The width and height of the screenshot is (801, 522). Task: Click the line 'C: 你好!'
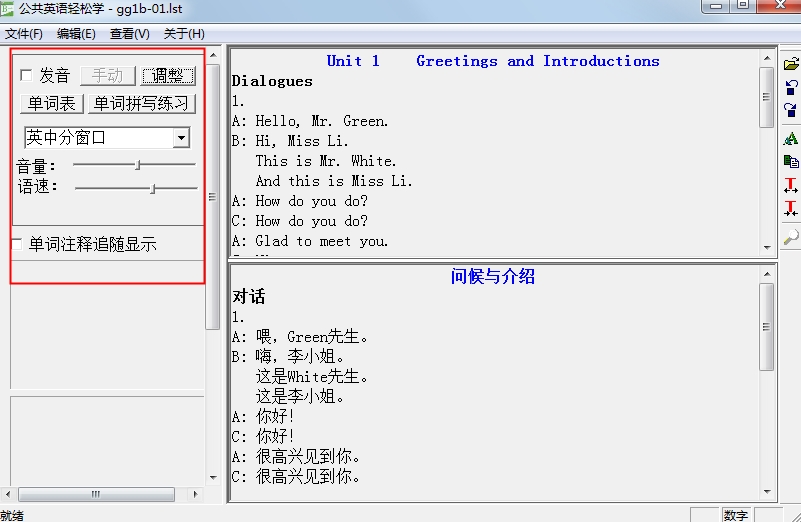click(263, 436)
